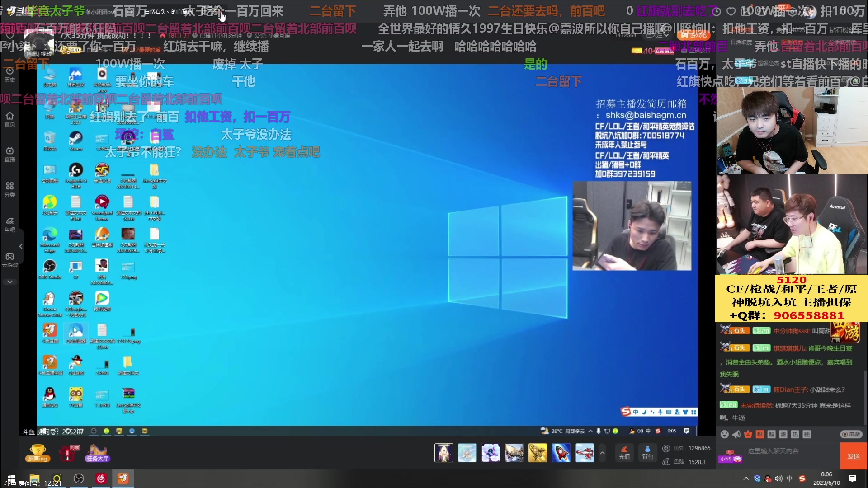Open Windows Start menu
The height and width of the screenshot is (488, 868).
[x=11, y=479]
